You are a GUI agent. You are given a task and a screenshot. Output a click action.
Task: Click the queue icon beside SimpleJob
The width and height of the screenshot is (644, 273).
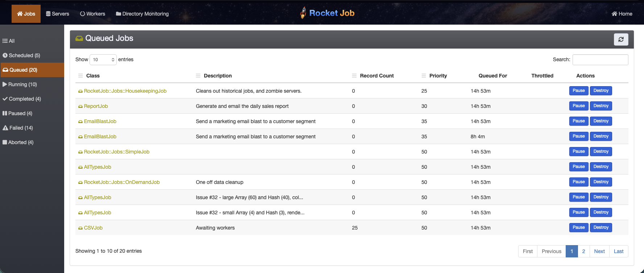pyautogui.click(x=80, y=152)
